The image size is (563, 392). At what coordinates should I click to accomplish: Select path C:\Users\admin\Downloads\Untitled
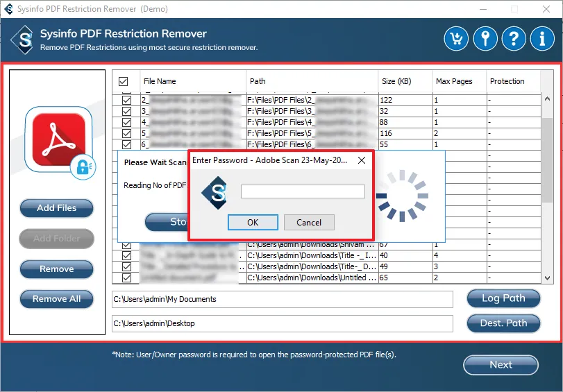(x=312, y=278)
